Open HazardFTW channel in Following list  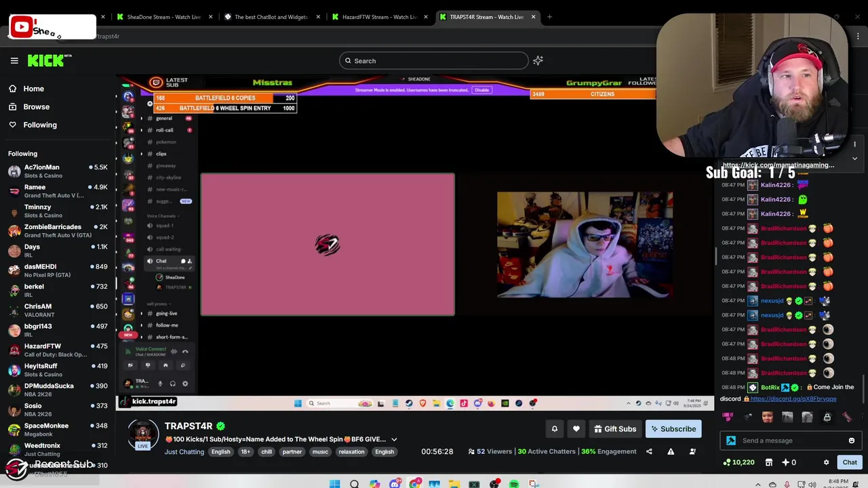[58, 350]
